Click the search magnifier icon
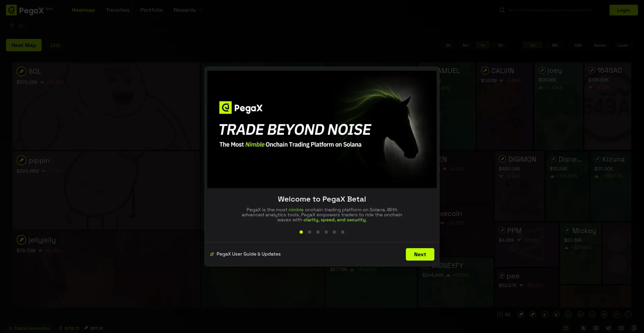The width and height of the screenshot is (644, 333). 502,10
